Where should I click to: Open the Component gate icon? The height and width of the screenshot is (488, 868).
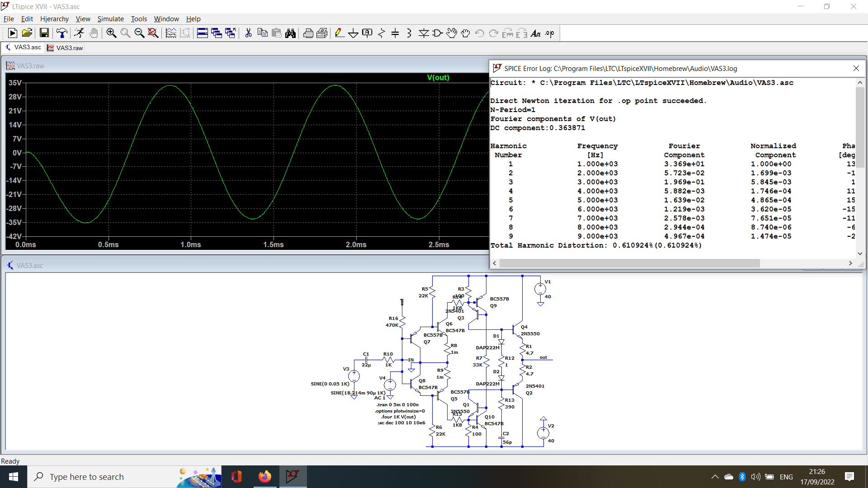pyautogui.click(x=438, y=33)
